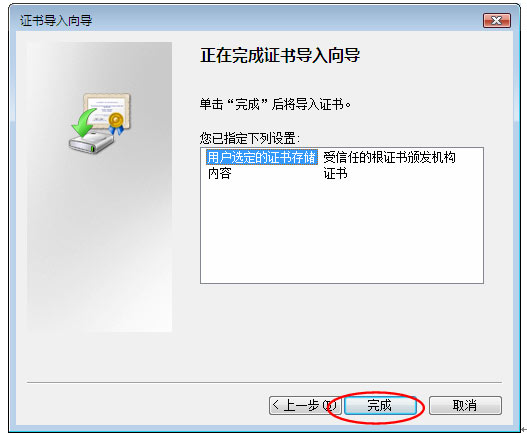Click the gold ribbon seal on certificate
Viewport: 527px width, 434px height.
tap(116, 123)
